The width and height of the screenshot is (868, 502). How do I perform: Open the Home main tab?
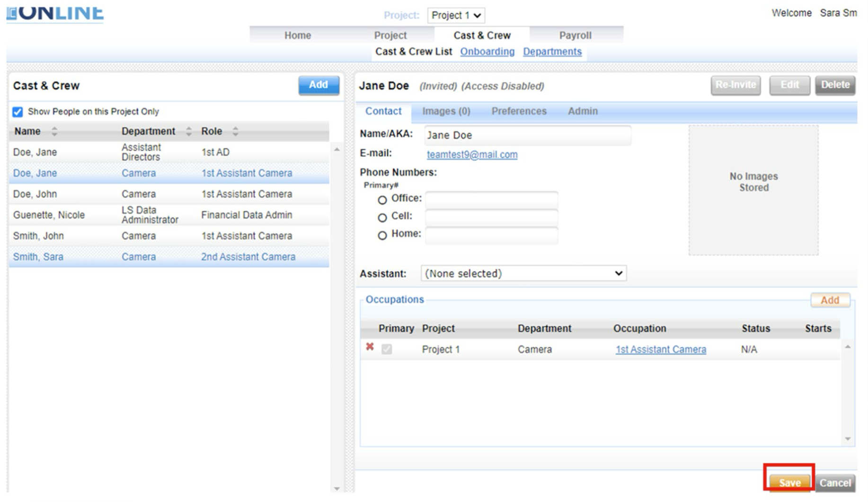coord(297,36)
